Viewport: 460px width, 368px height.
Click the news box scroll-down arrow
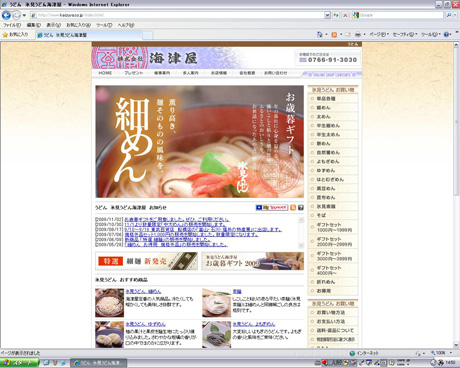coord(301,245)
